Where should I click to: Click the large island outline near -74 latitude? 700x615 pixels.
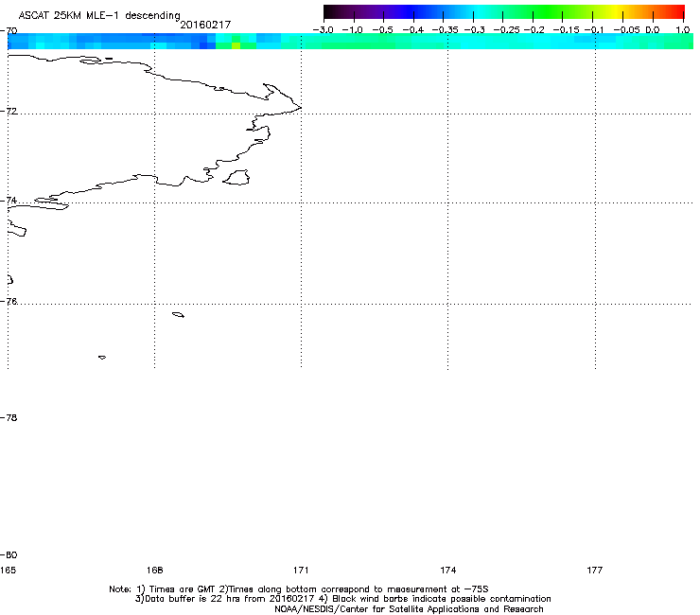pos(236,177)
